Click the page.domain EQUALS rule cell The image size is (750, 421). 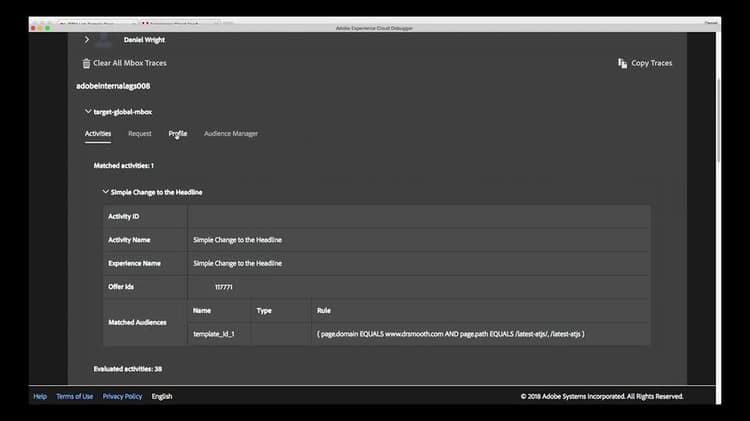coord(481,334)
